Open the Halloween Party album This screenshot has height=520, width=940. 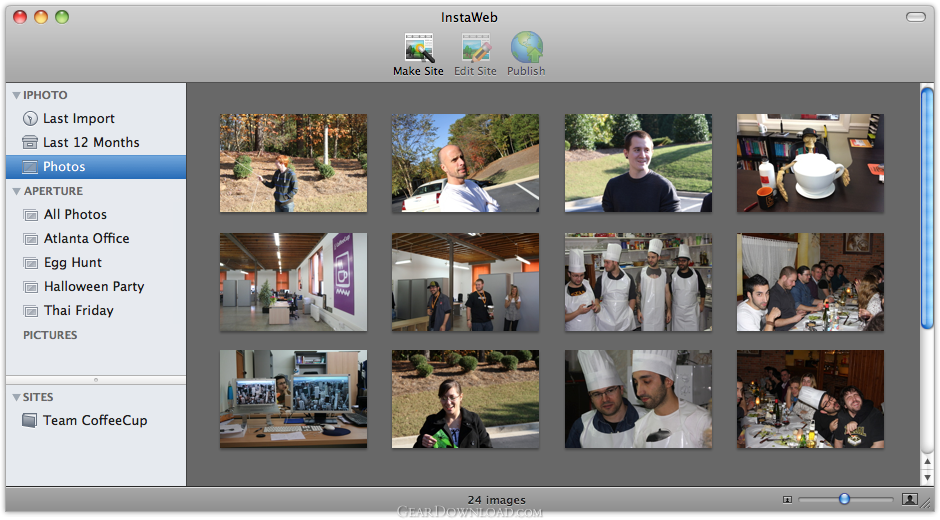click(96, 287)
